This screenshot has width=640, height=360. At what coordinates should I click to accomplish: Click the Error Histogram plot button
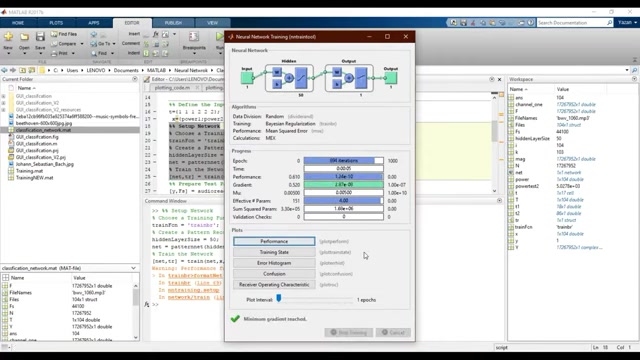(274, 263)
